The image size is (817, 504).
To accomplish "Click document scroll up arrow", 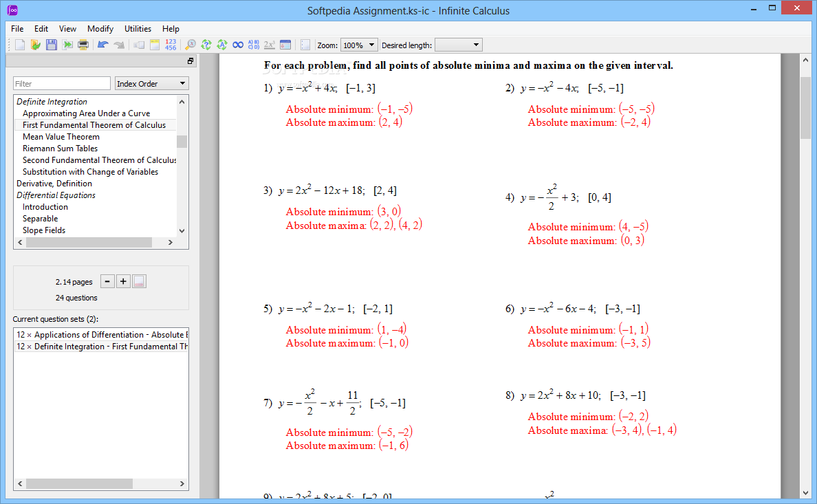I will [x=805, y=60].
